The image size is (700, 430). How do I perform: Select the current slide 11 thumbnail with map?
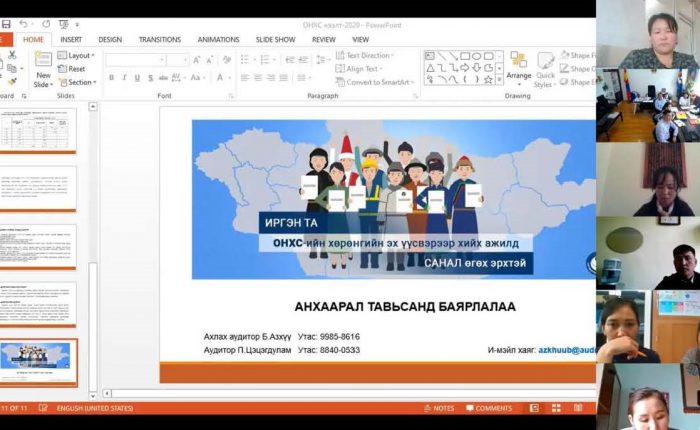click(38, 362)
